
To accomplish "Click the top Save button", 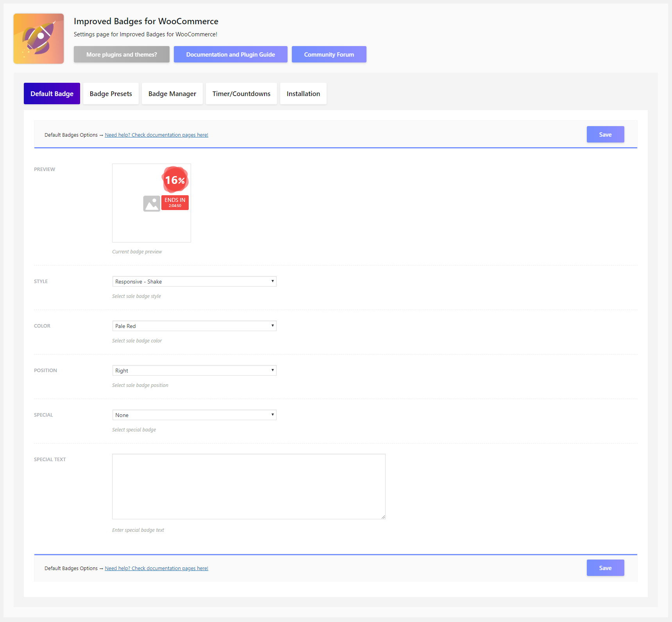I will click(605, 134).
